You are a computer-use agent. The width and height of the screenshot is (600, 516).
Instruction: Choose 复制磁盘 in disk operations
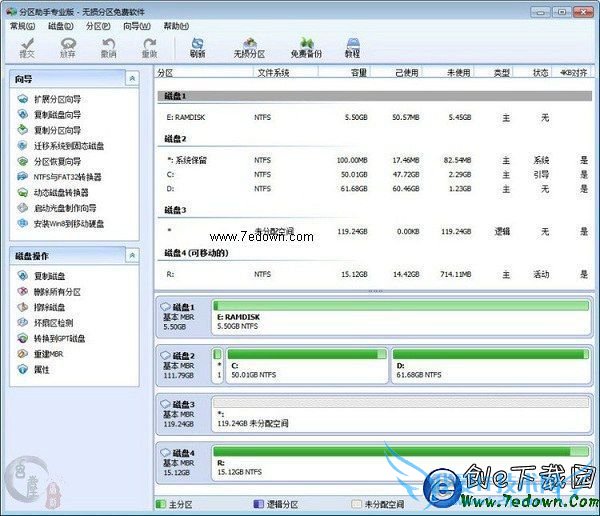41,276
